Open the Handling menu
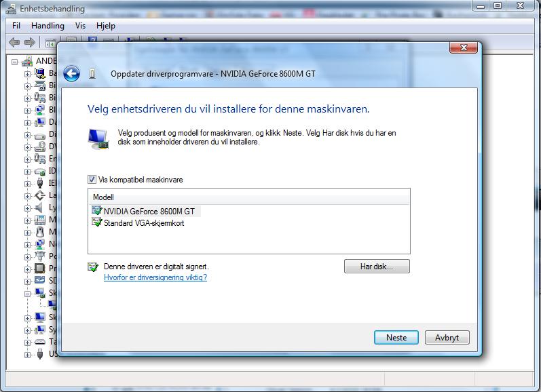Viewport: 541px width, 392px height. tap(48, 26)
